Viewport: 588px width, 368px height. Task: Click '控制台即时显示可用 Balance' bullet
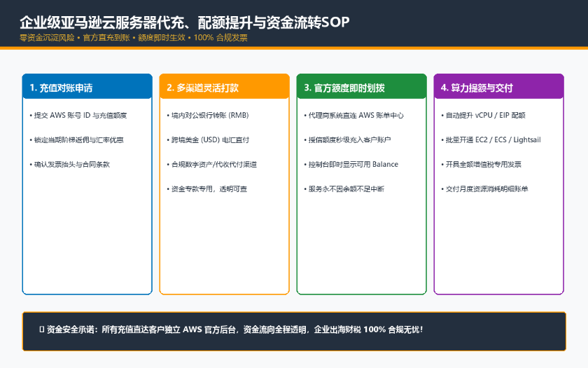coord(351,165)
